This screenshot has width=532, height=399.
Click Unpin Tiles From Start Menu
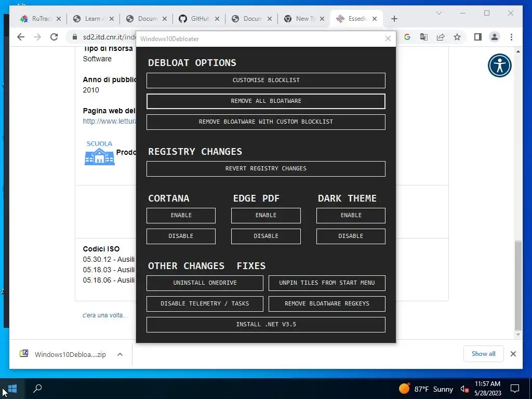point(327,283)
